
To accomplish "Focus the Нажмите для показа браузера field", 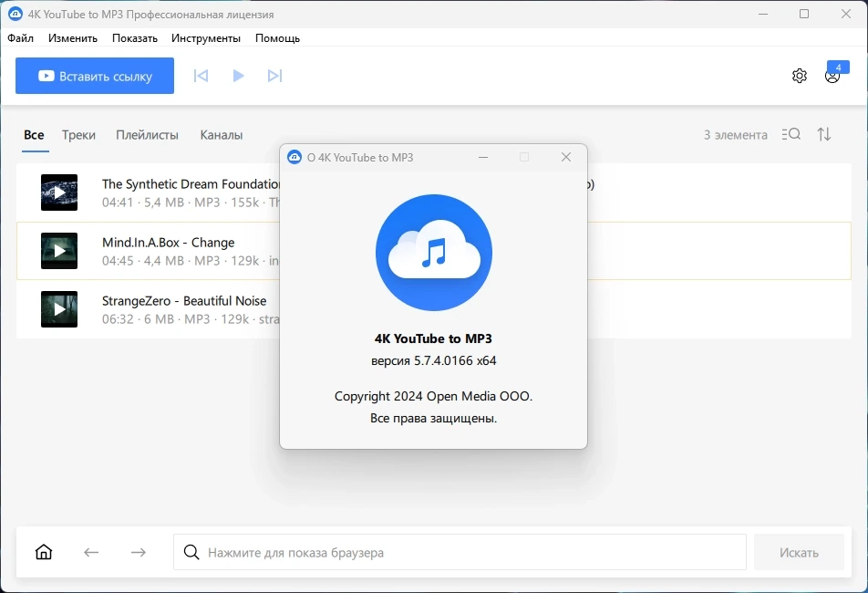I will click(x=460, y=552).
